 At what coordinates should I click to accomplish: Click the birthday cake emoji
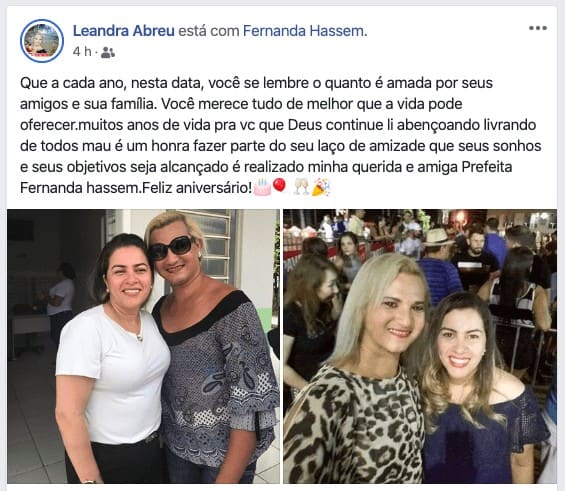coord(262,187)
